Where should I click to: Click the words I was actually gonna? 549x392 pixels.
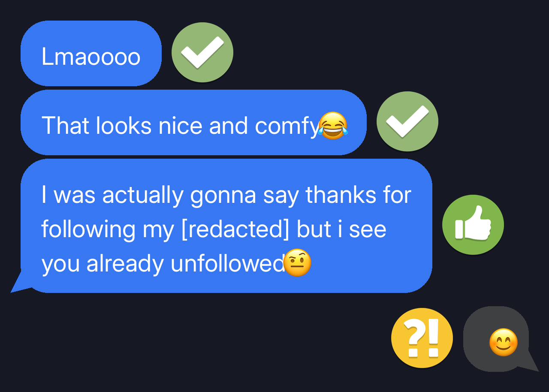[x=149, y=195]
